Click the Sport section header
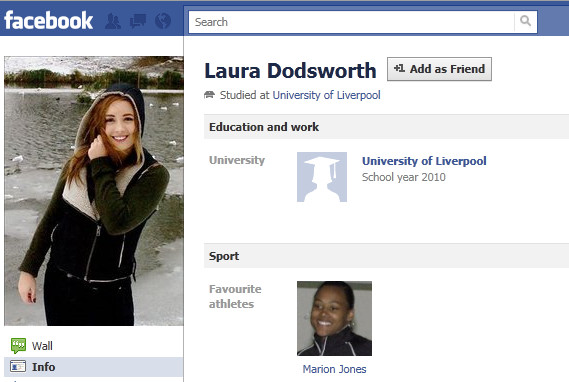Screen dimensions: 569x382 (386, 256)
